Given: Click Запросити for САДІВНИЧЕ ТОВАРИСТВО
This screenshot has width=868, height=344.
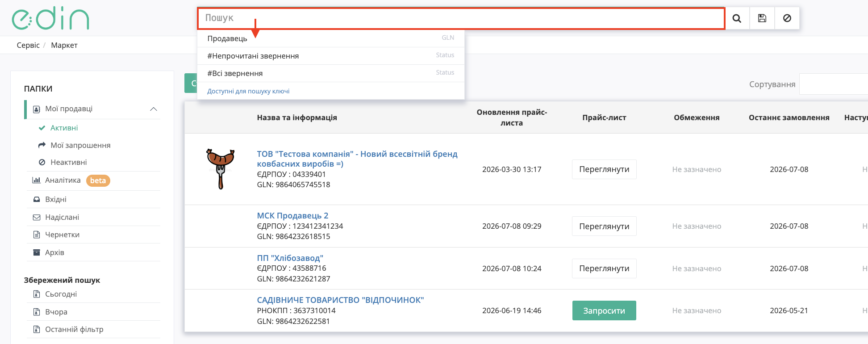Looking at the screenshot, I should click(604, 310).
